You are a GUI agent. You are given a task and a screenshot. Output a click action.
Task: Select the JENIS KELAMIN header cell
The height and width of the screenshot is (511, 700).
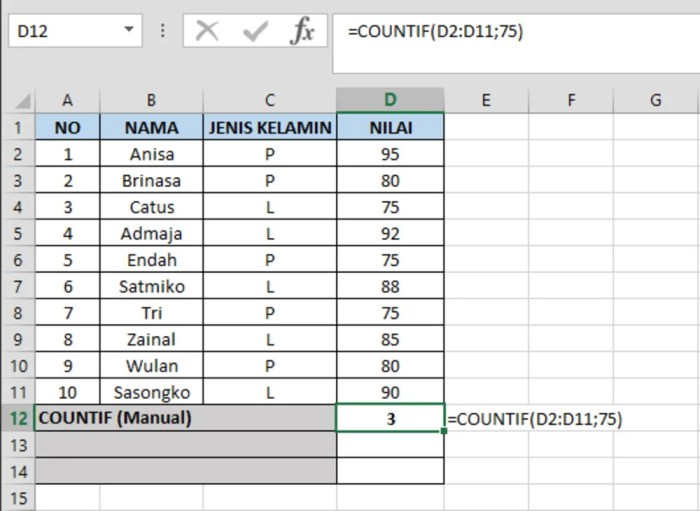[270, 127]
